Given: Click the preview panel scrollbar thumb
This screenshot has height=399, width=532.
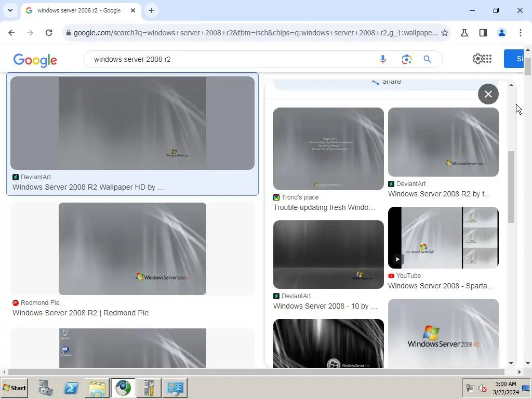Looking at the screenshot, I should point(511,187).
